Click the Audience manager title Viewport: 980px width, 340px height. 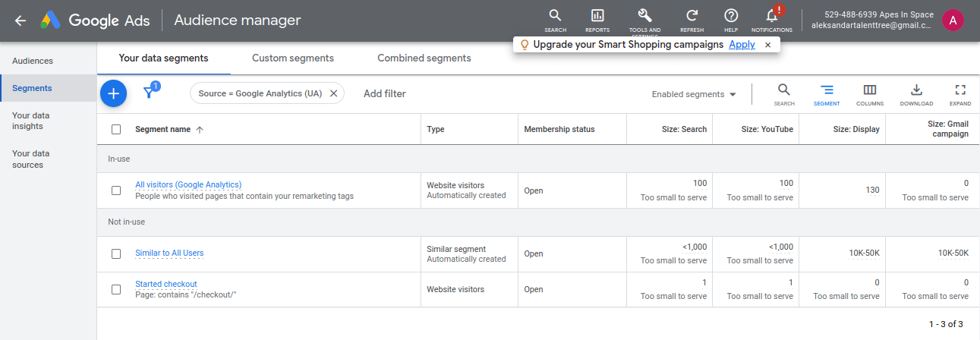click(238, 20)
